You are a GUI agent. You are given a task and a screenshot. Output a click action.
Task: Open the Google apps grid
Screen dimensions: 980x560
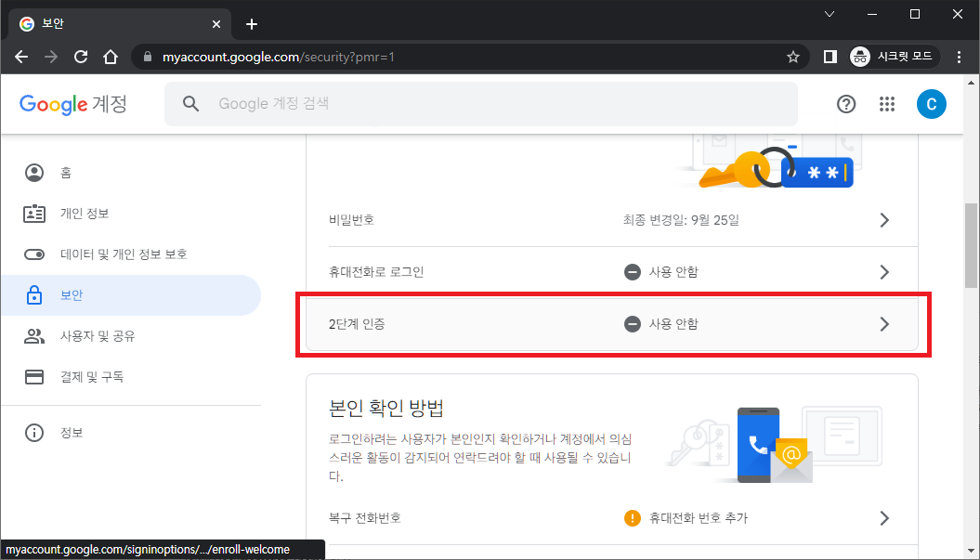coord(887,104)
